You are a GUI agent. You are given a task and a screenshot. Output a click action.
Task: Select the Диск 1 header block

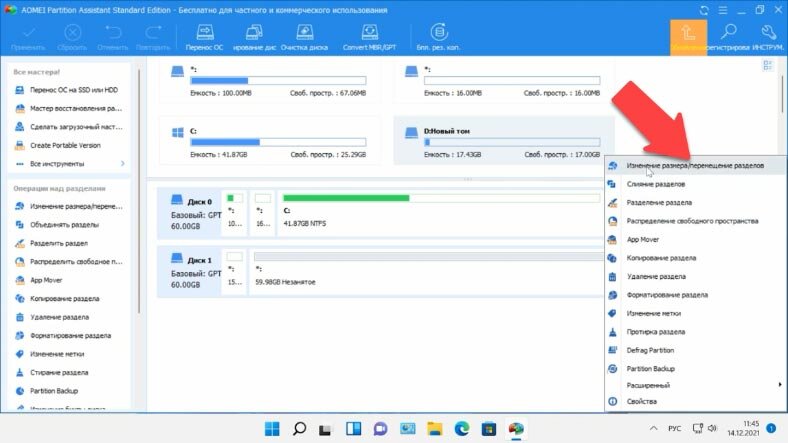190,272
